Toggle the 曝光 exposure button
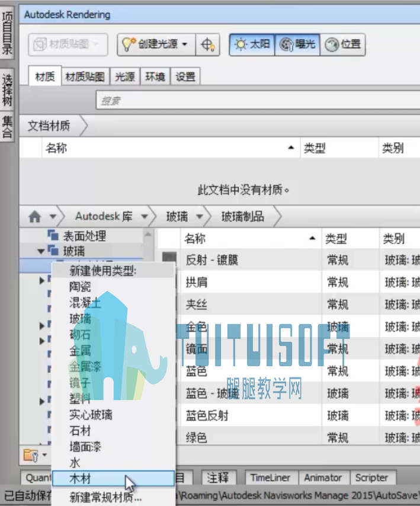Viewport: 420px width, 506px height. (297, 44)
